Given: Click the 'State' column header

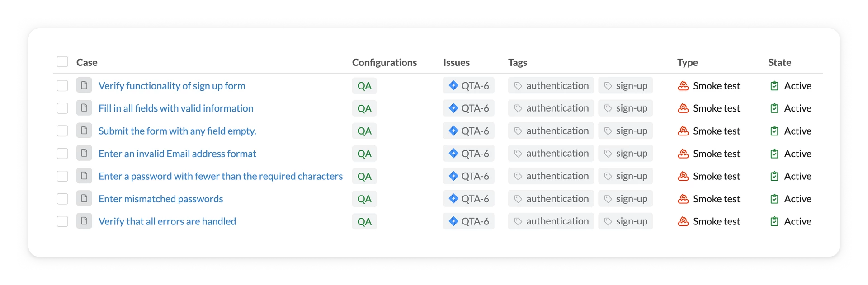Looking at the screenshot, I should point(779,62).
